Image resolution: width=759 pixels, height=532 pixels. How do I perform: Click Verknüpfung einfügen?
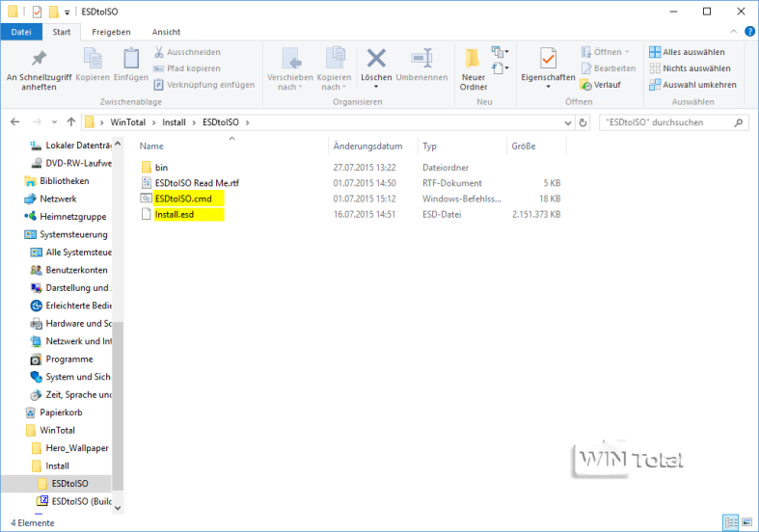(204, 85)
